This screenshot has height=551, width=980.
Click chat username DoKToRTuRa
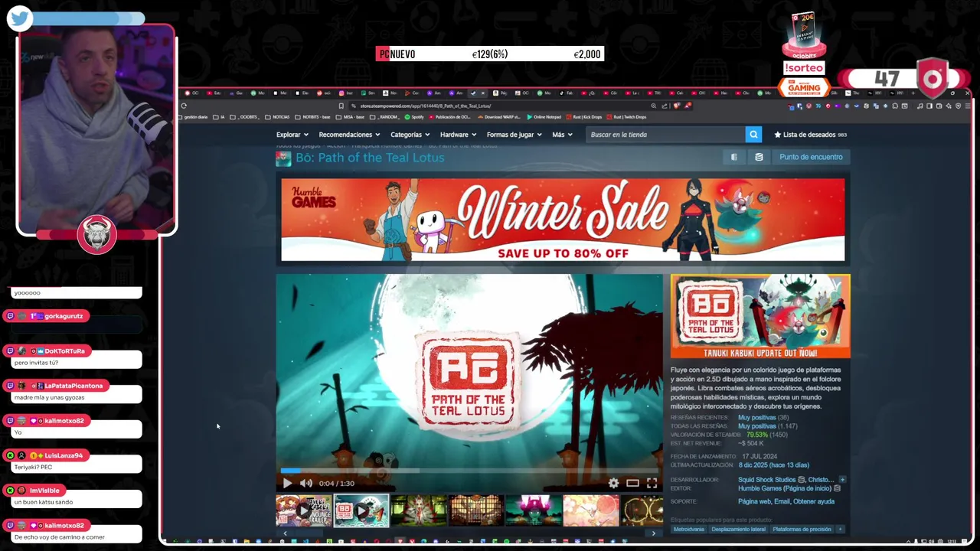(x=64, y=351)
